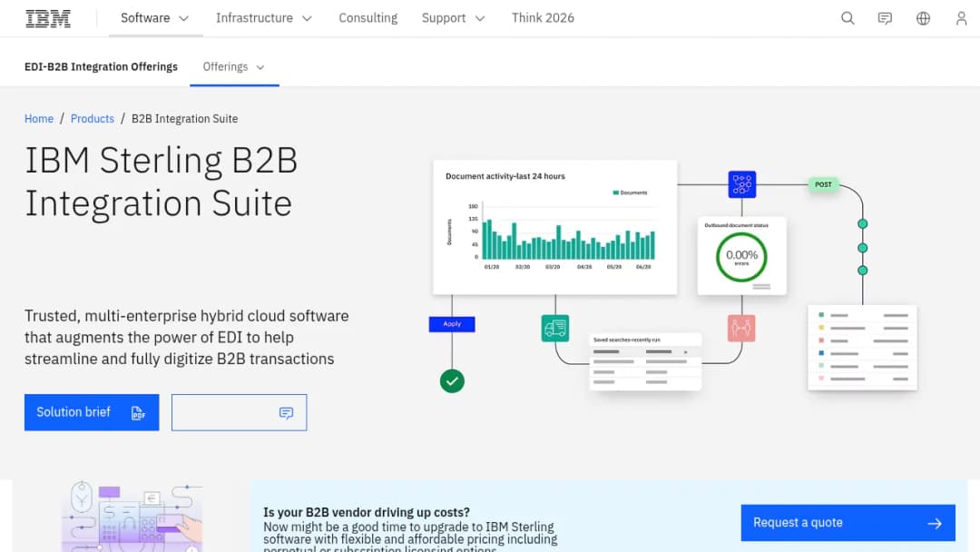Expand the Support menu
The width and height of the screenshot is (980, 552).
[x=453, y=18]
